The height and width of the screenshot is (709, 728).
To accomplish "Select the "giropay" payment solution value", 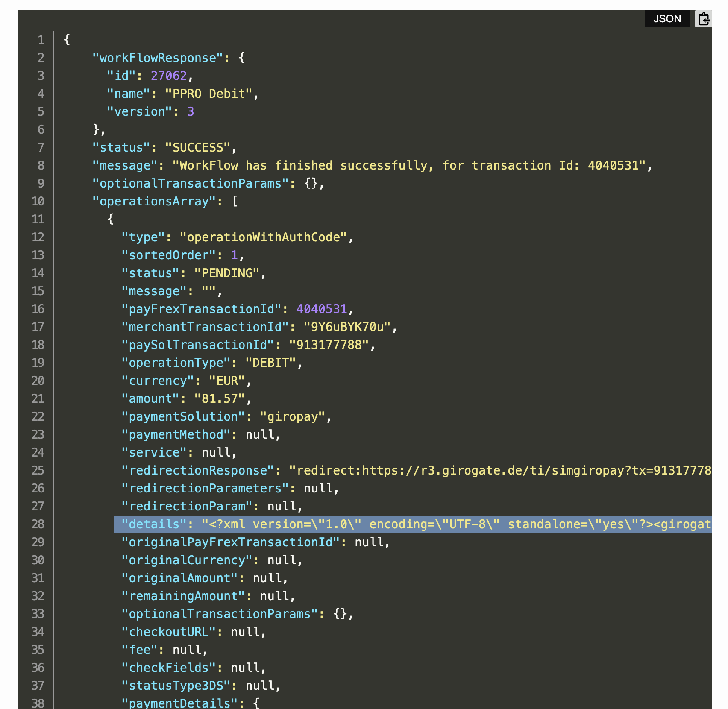I will click(x=293, y=416).
